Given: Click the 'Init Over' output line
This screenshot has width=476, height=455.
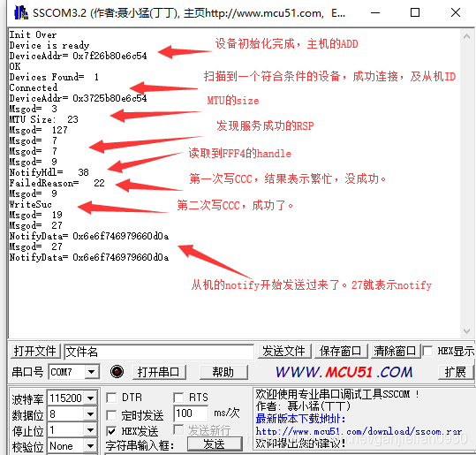Looking at the screenshot, I should coord(33,34).
